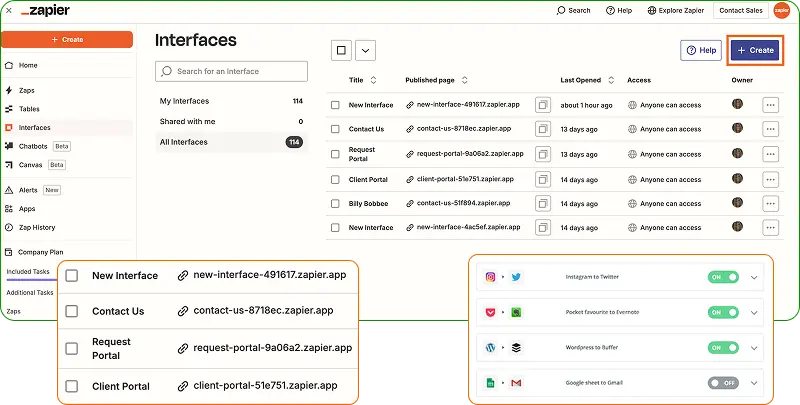Click the Contact Sales button

741,10
